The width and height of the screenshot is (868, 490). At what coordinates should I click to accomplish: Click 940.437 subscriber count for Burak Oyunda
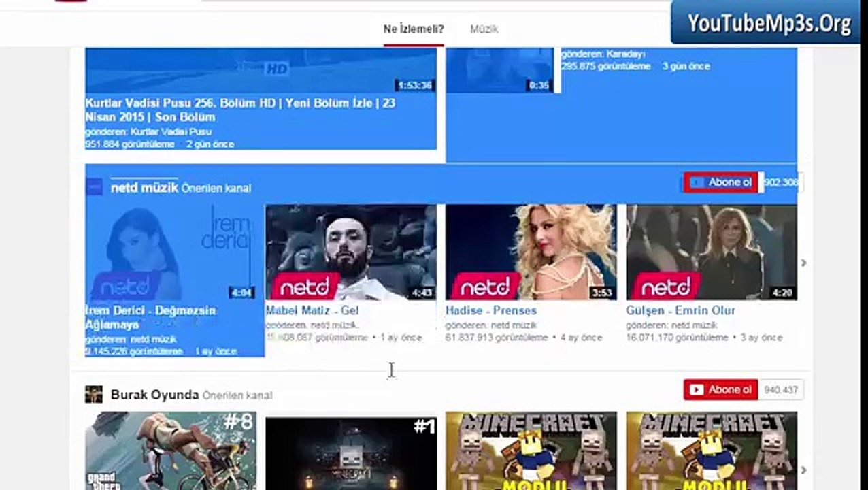click(781, 390)
